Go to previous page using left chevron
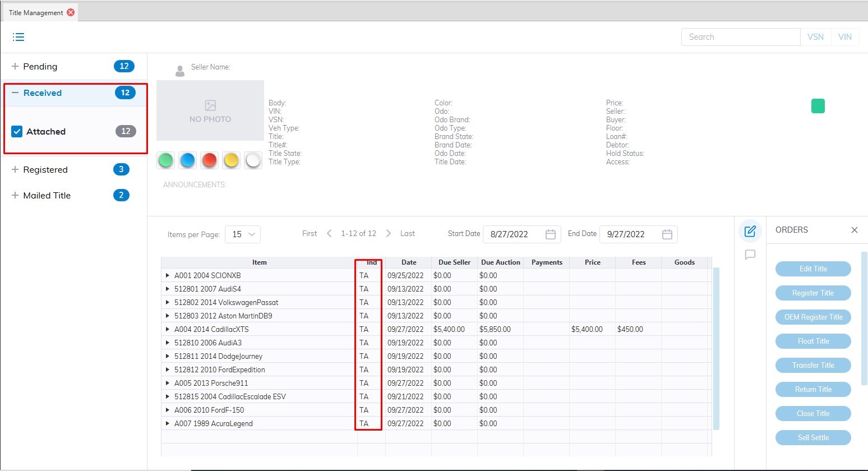Viewport: 868px width, 471px height. pyautogui.click(x=329, y=233)
